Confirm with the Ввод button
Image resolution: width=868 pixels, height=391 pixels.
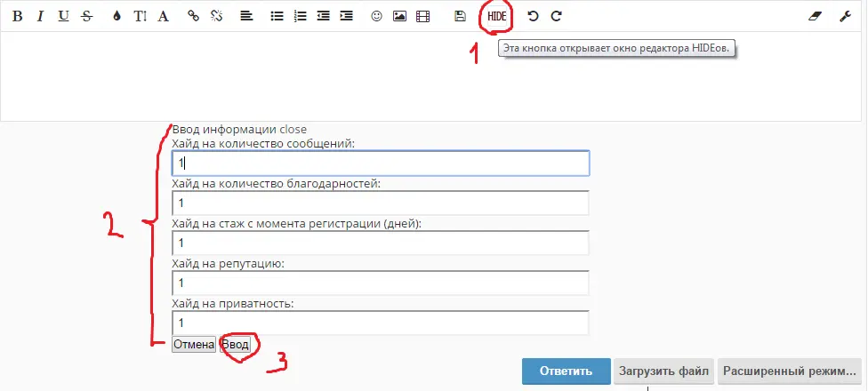point(236,345)
